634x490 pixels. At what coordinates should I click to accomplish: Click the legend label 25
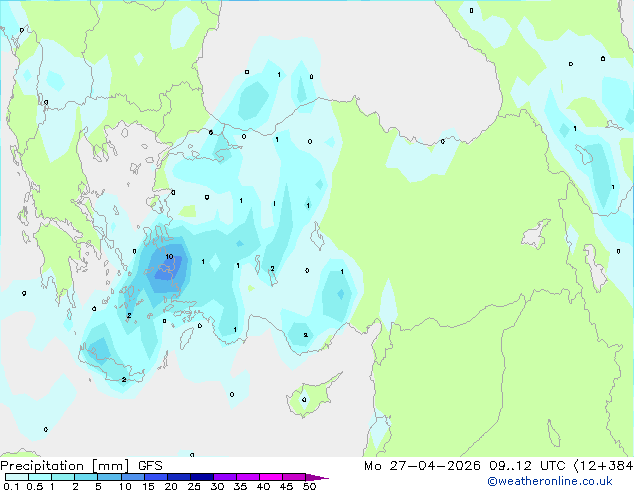194,486
